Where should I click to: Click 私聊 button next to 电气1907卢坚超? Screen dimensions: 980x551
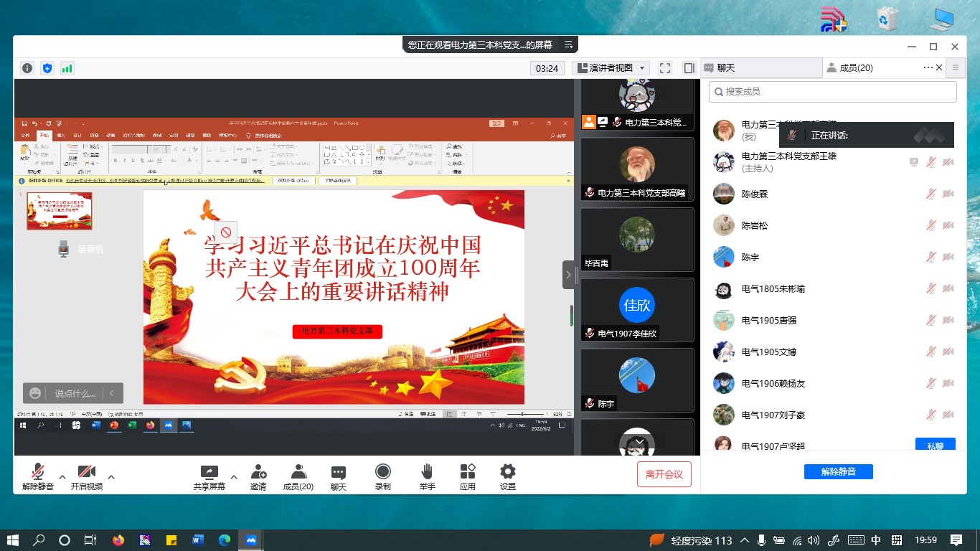(935, 446)
